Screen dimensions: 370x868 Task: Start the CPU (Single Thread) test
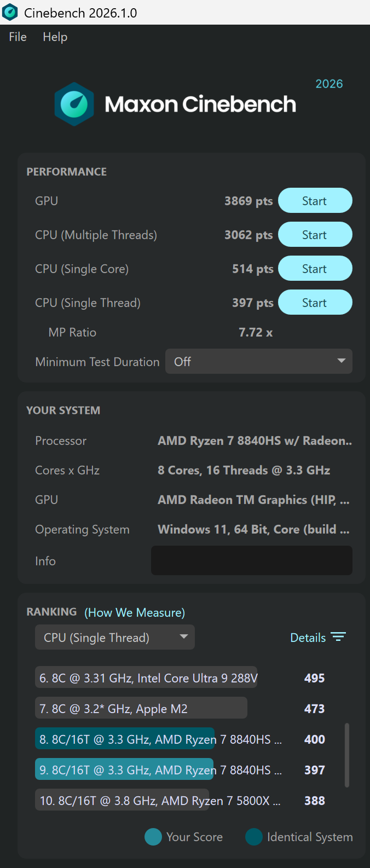click(x=315, y=303)
